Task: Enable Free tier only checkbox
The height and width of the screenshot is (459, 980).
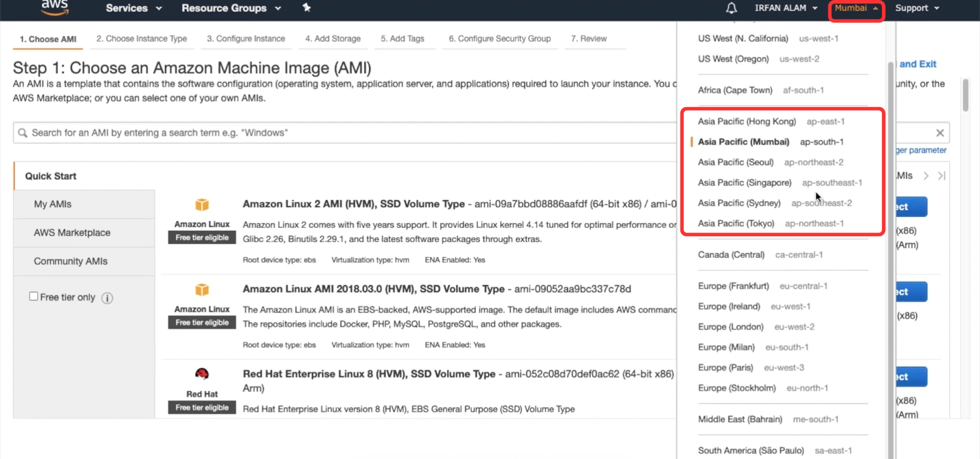Action: tap(34, 296)
